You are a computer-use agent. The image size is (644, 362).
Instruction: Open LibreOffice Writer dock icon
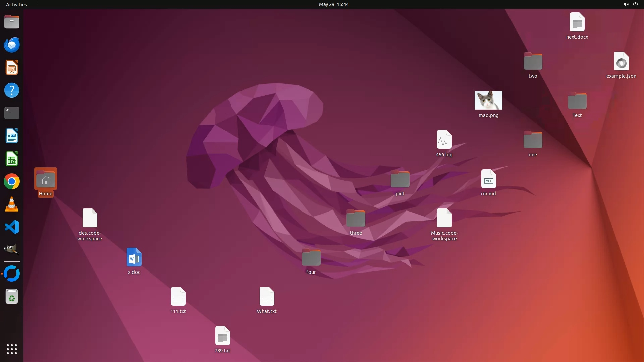pos(12,136)
